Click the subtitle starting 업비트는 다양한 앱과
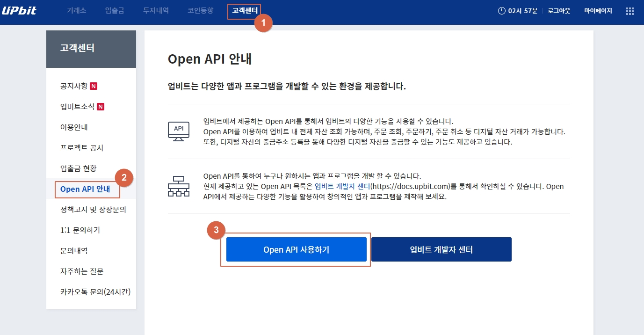The width and height of the screenshot is (644, 335). click(287, 87)
